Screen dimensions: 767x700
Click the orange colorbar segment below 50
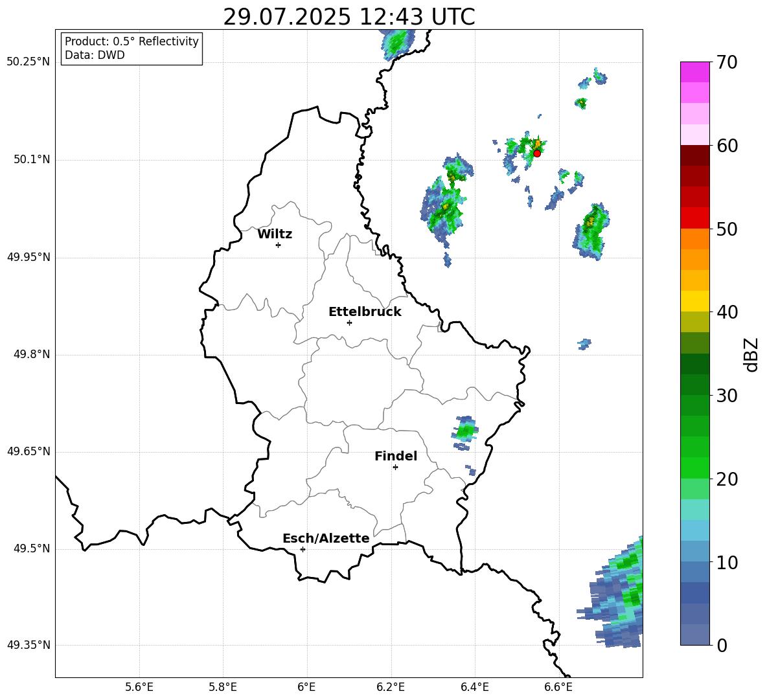[694, 239]
